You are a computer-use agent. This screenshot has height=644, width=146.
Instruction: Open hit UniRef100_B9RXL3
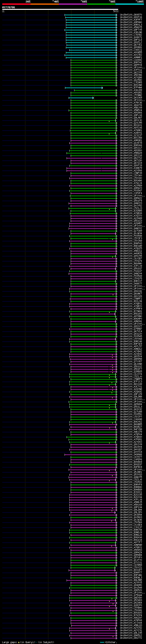pos(131,25)
